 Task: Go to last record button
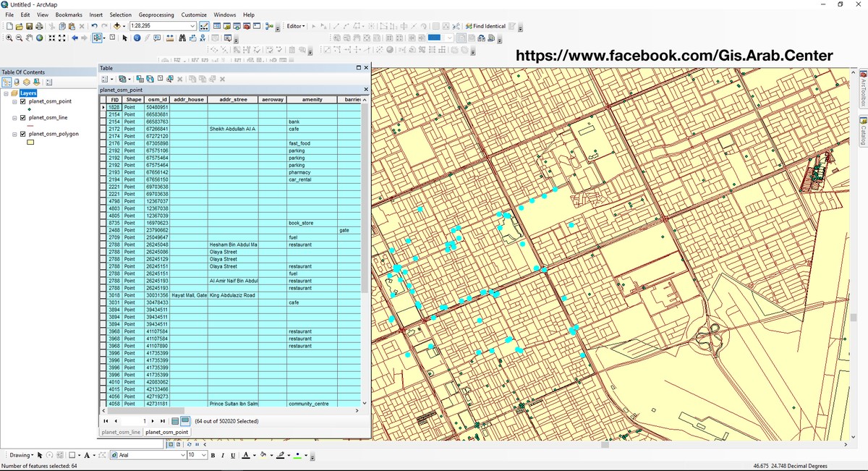(162, 420)
